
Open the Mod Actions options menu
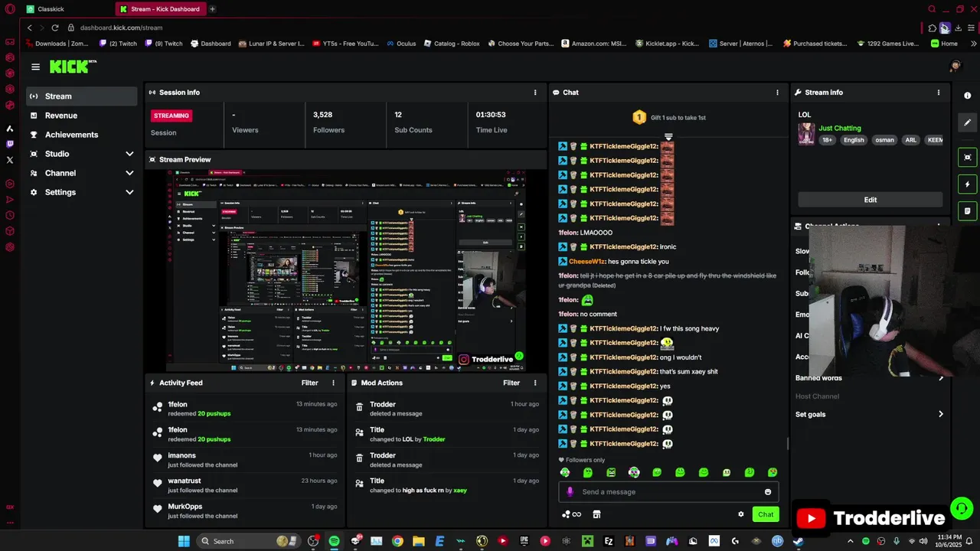535,383
